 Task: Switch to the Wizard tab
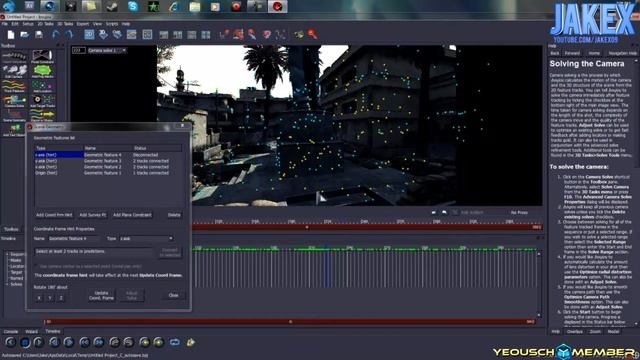(31, 331)
